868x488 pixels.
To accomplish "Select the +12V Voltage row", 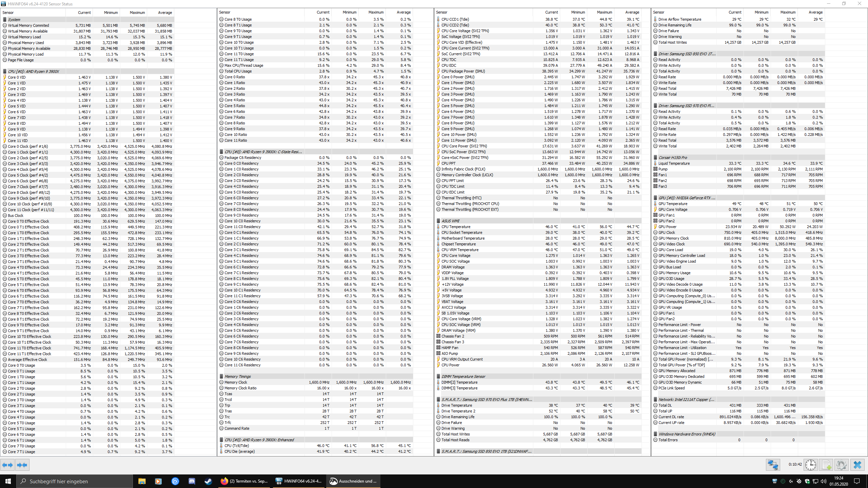I will click(x=538, y=284).
